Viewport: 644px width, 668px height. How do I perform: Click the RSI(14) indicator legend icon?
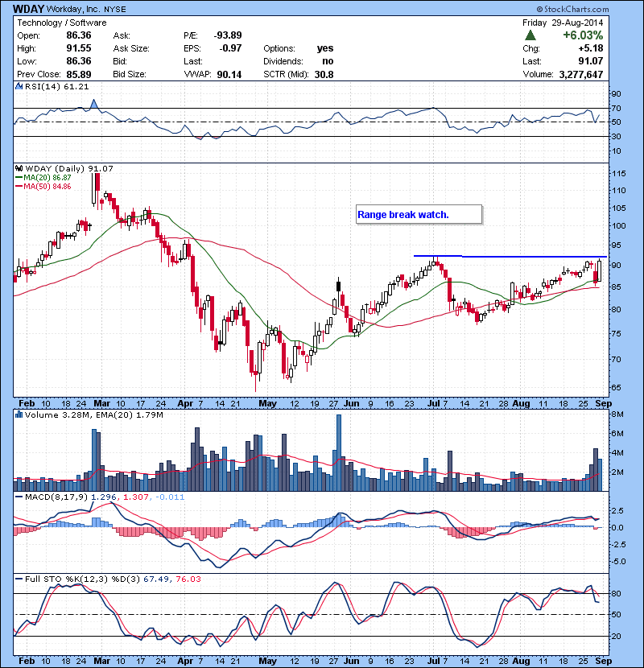click(x=19, y=86)
